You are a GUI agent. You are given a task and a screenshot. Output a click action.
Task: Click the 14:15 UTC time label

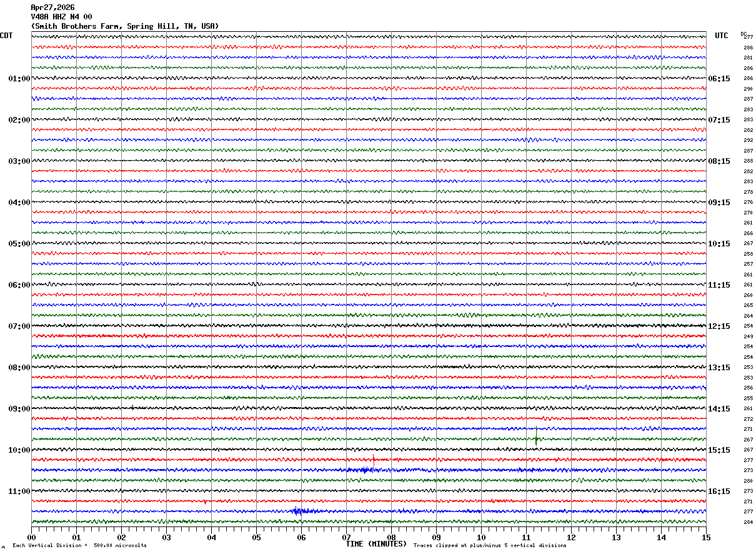click(x=719, y=409)
